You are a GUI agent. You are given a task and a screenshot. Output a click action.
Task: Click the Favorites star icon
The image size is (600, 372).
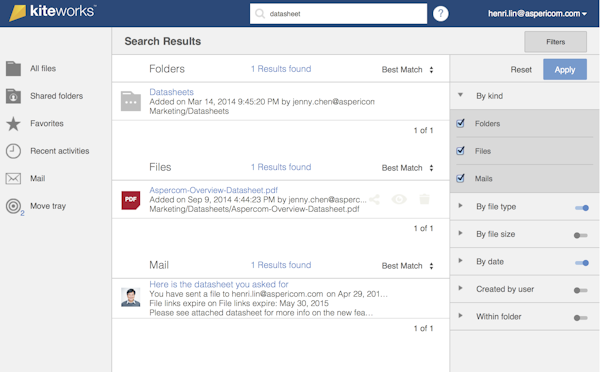(x=13, y=124)
